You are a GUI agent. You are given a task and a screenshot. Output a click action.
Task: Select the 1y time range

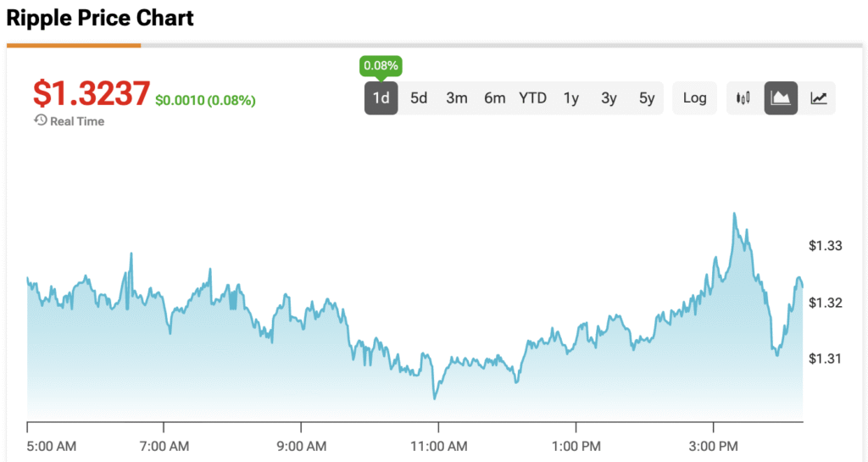pyautogui.click(x=571, y=98)
